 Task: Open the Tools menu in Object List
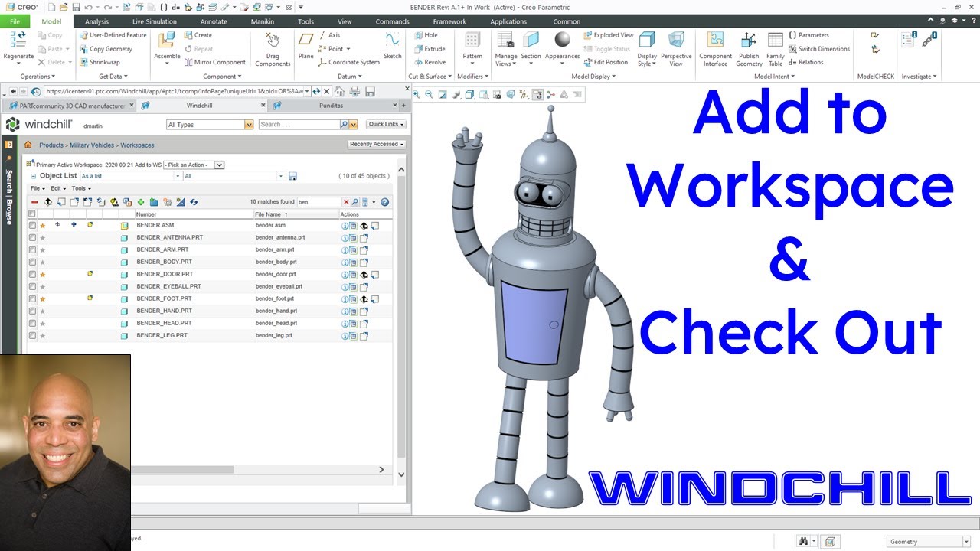(81, 188)
